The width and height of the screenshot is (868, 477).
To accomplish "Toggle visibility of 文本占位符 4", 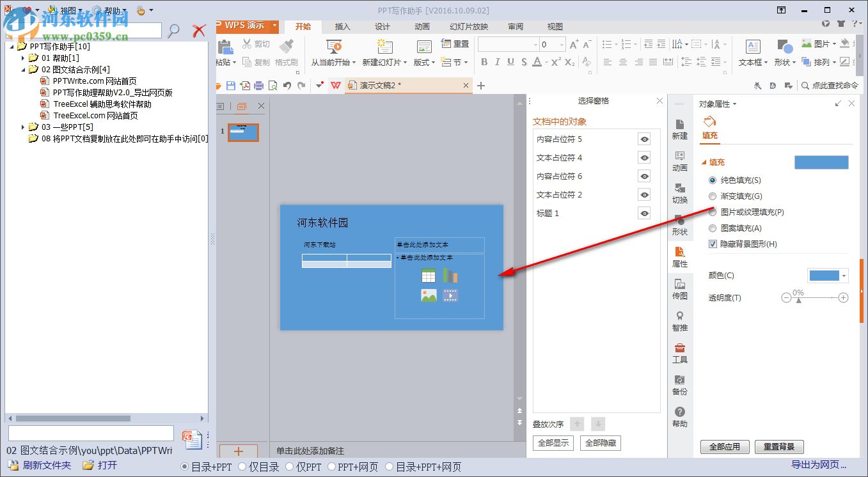I will pos(644,158).
